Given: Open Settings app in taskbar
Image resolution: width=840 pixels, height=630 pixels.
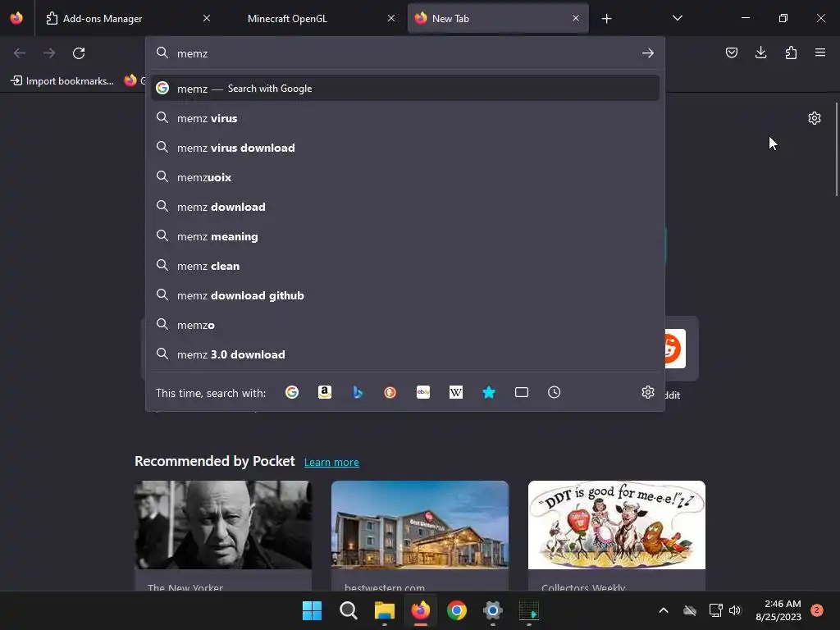Looking at the screenshot, I should pyautogui.click(x=493, y=610).
